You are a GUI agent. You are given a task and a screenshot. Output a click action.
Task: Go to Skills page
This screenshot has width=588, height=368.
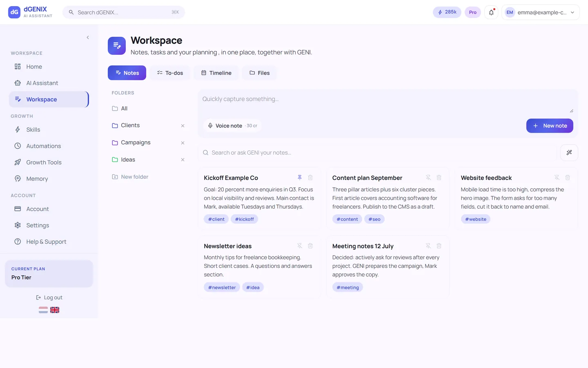point(49,130)
